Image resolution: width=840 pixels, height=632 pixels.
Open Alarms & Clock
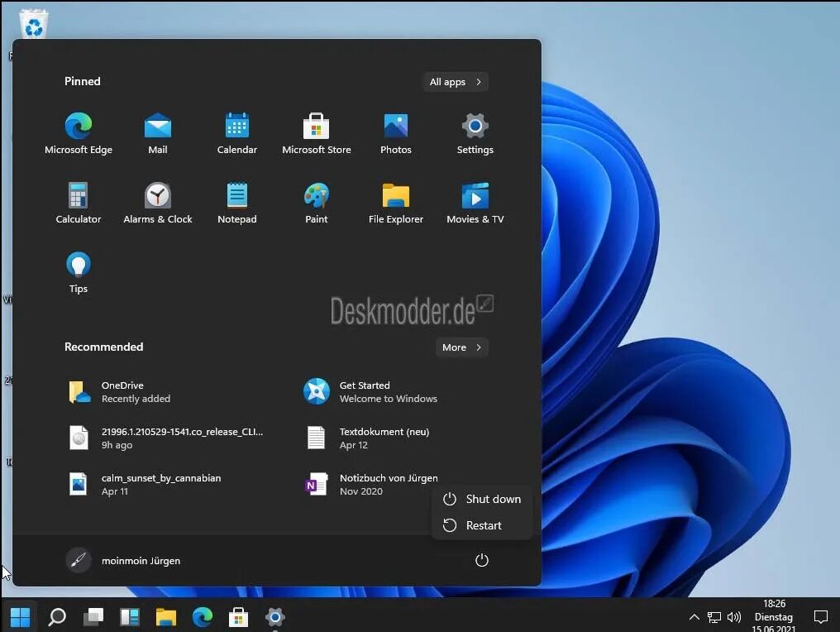158,202
